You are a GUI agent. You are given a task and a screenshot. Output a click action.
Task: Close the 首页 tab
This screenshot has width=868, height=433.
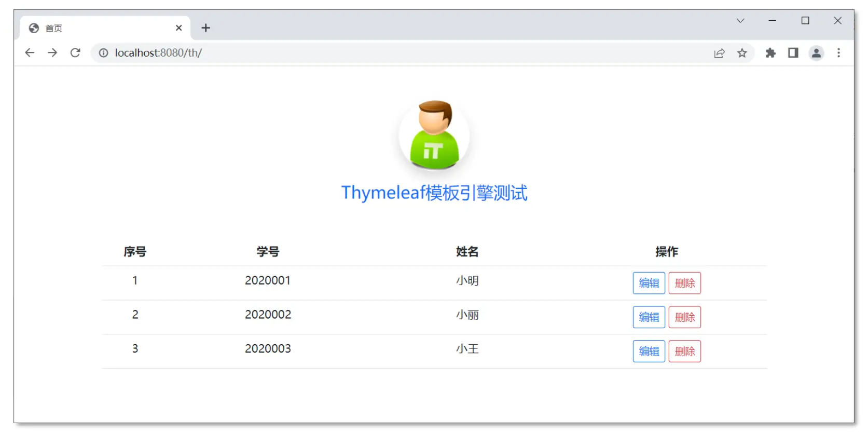click(x=178, y=28)
